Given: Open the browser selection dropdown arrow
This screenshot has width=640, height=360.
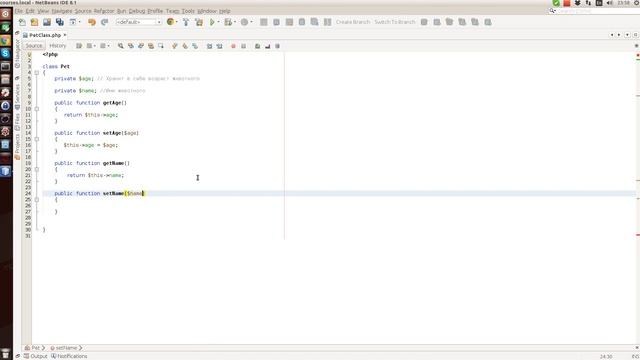Looking at the screenshot, I should (176, 22).
